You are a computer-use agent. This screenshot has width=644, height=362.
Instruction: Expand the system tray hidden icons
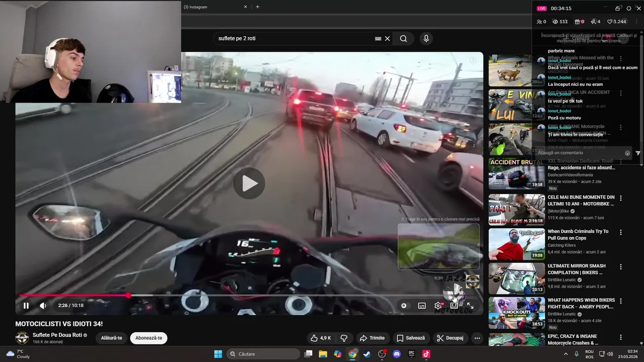pos(566,354)
